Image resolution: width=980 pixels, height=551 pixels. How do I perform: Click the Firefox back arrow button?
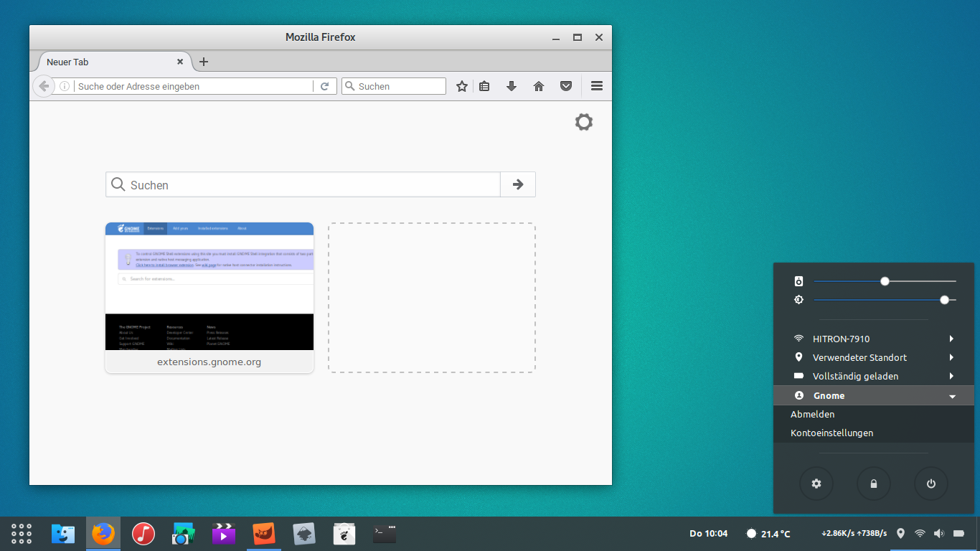tap(44, 86)
